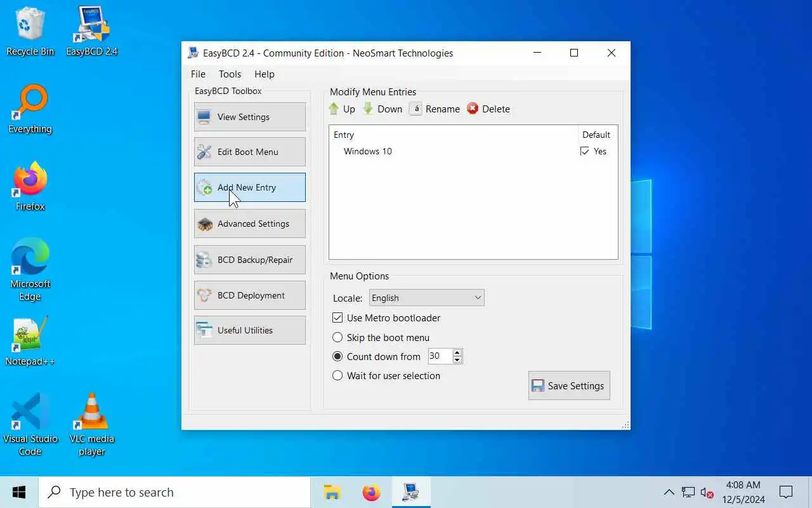Open BCD Backup/Repair section

249,260
